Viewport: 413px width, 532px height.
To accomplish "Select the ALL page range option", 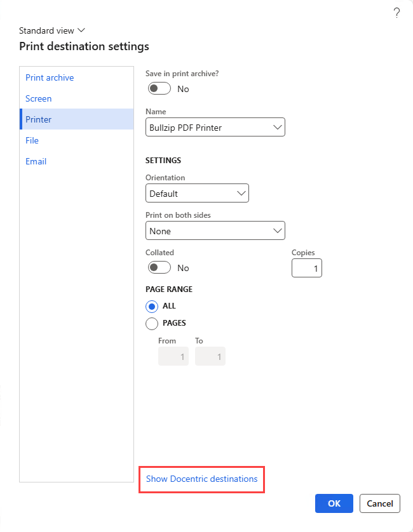I will click(152, 306).
